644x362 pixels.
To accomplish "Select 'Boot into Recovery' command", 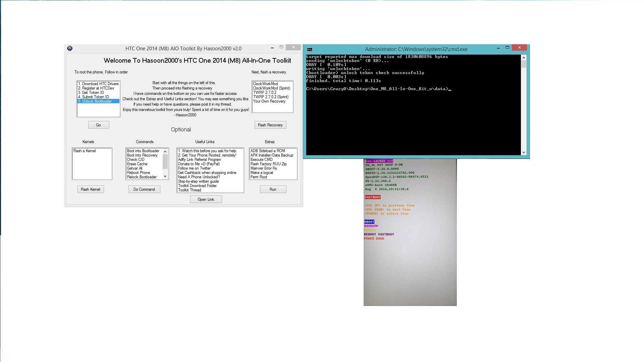I will point(144,155).
